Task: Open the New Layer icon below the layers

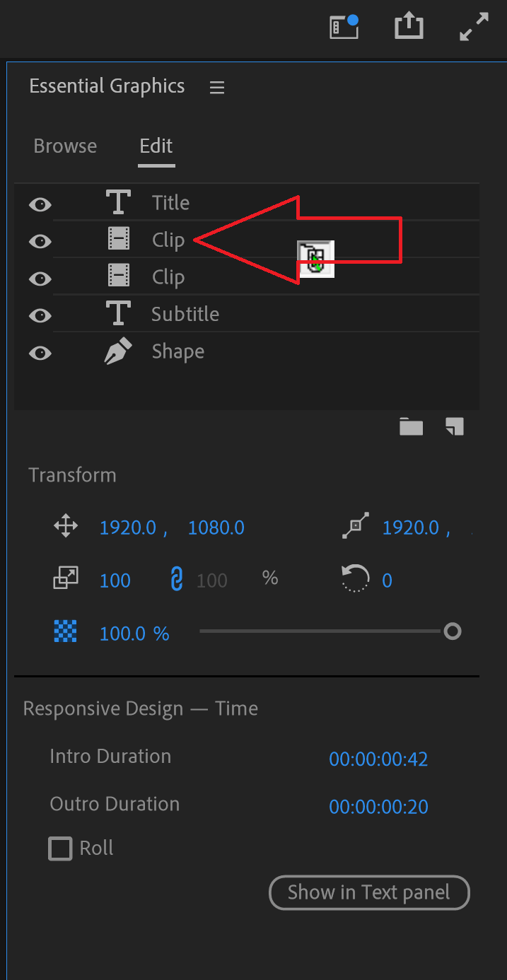Action: pos(453,426)
